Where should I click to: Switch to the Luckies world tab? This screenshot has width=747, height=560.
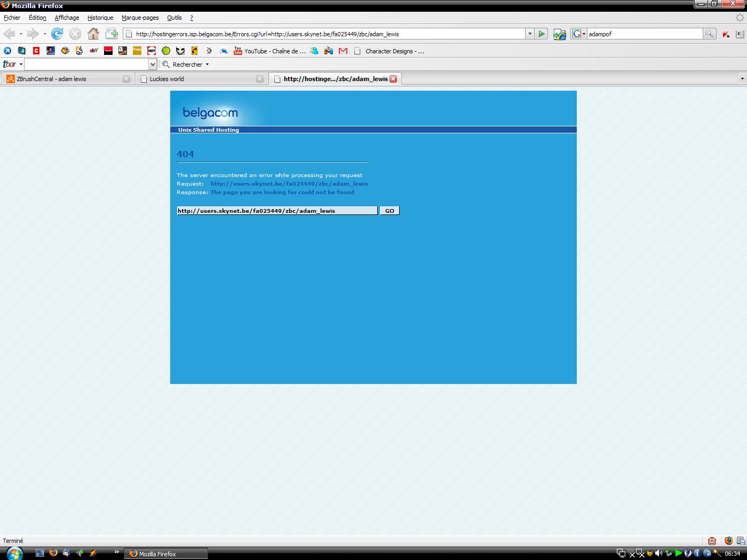point(201,79)
